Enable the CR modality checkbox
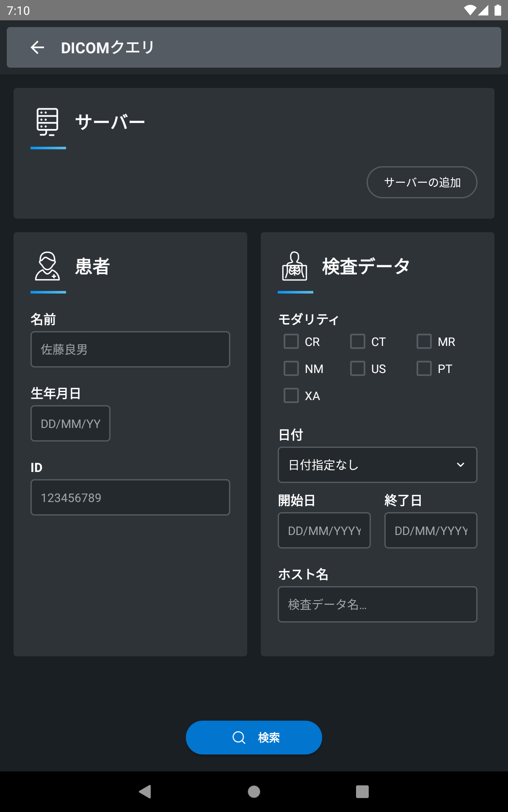This screenshot has height=812, width=508. click(291, 341)
